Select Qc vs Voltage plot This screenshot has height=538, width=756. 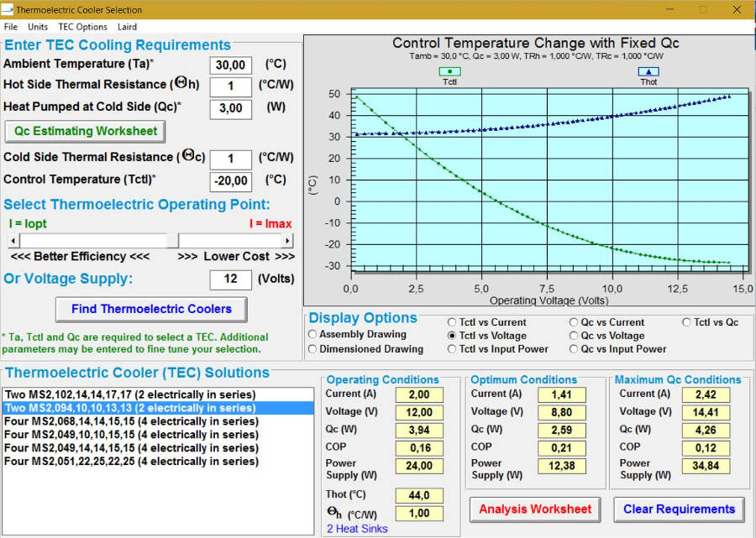[x=574, y=336]
